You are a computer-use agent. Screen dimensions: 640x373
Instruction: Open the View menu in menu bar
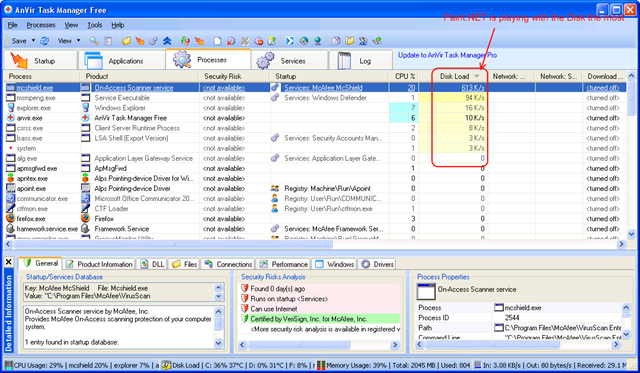71,25
